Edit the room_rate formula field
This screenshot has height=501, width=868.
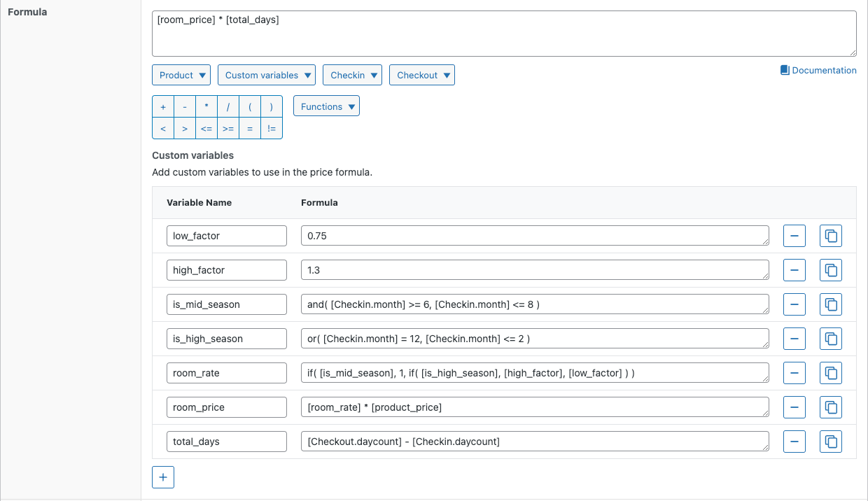(x=535, y=373)
